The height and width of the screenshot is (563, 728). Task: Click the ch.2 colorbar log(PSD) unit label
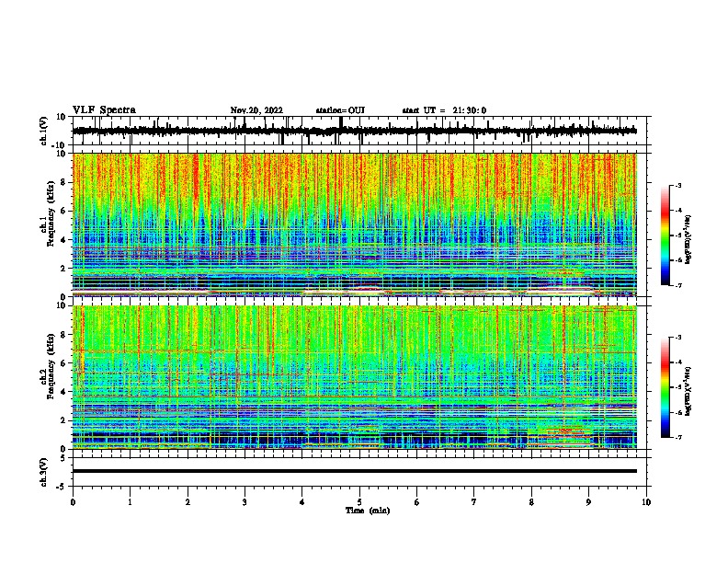688,391
